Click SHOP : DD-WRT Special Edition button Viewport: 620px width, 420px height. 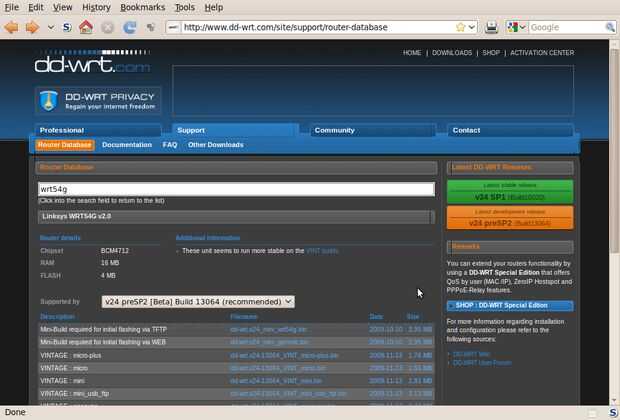click(x=510, y=305)
